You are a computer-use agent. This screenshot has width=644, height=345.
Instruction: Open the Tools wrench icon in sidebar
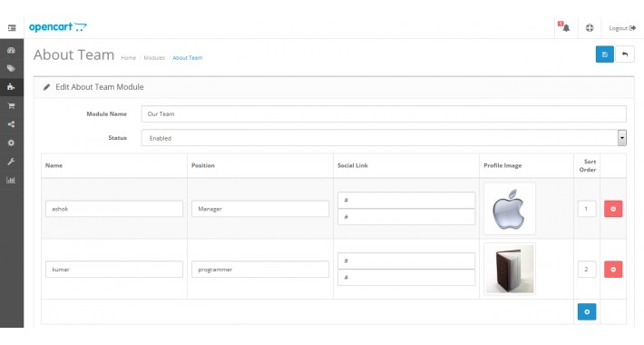coord(11,162)
